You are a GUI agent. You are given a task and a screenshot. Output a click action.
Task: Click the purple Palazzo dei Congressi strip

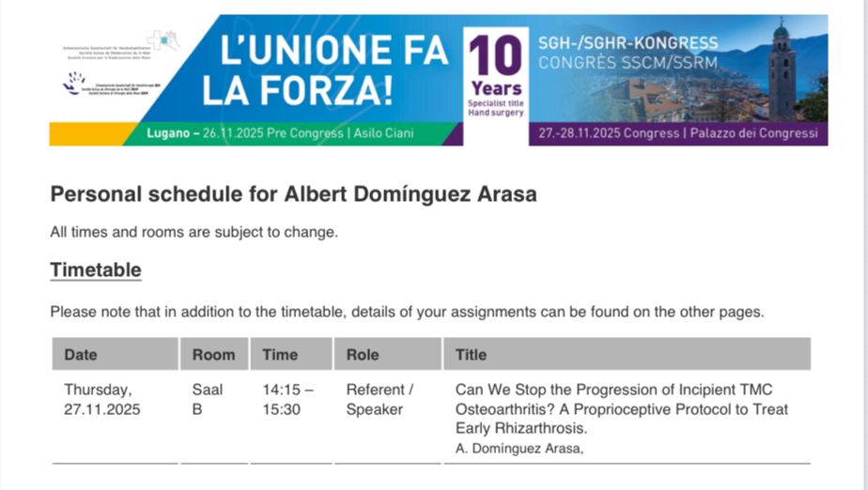pyautogui.click(x=677, y=133)
